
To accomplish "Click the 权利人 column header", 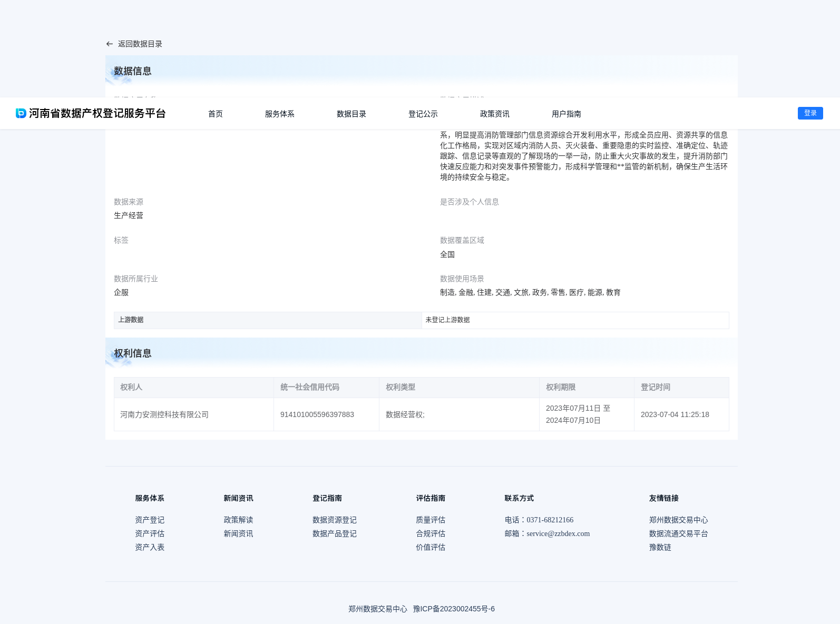I will tap(194, 387).
